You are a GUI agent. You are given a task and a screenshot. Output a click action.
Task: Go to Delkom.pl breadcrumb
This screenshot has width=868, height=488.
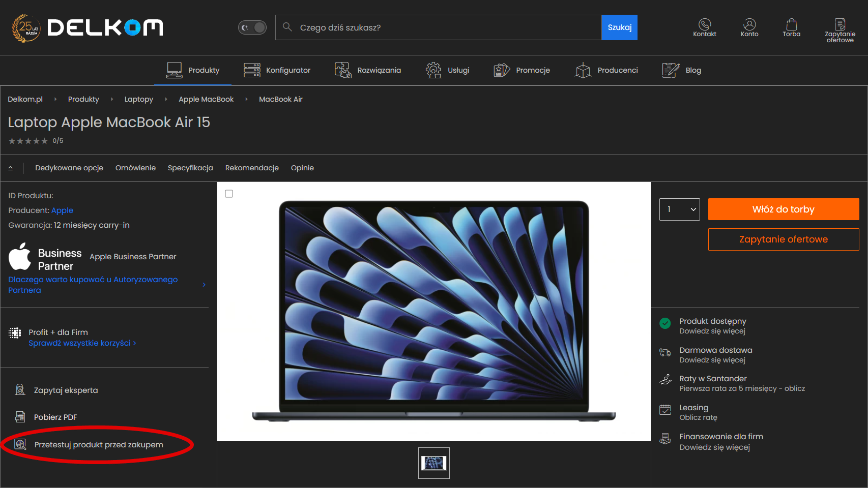(25, 99)
